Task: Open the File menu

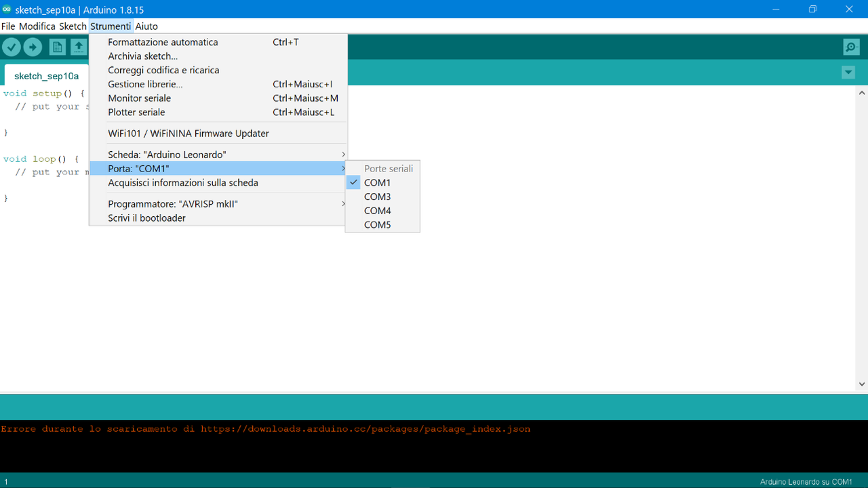Action: point(8,26)
